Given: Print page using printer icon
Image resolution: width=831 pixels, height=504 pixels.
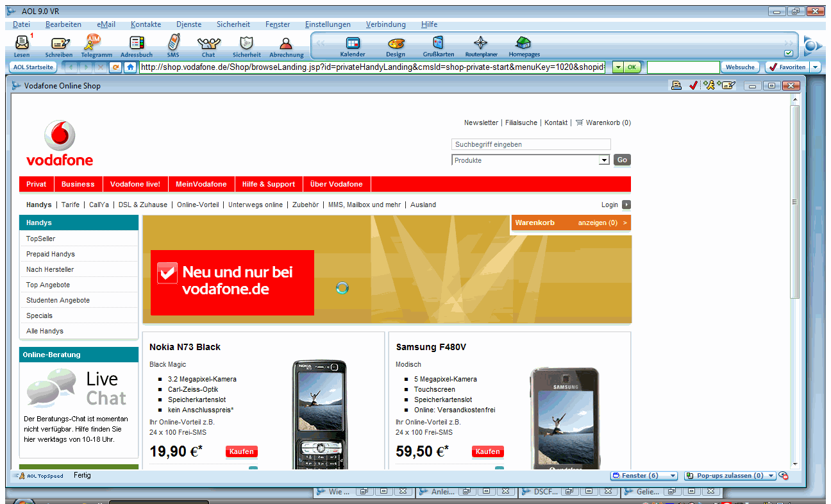Looking at the screenshot, I should (676, 85).
